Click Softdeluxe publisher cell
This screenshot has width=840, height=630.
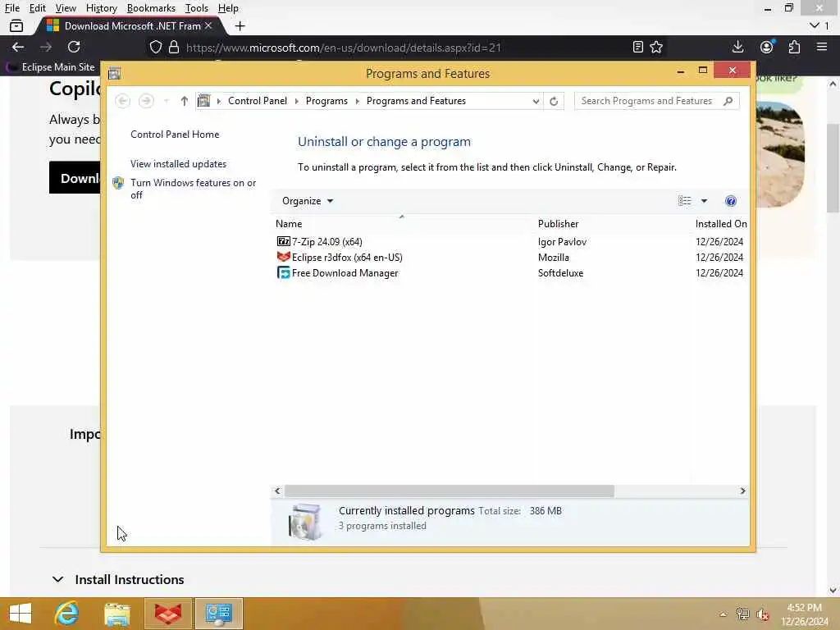tap(560, 272)
